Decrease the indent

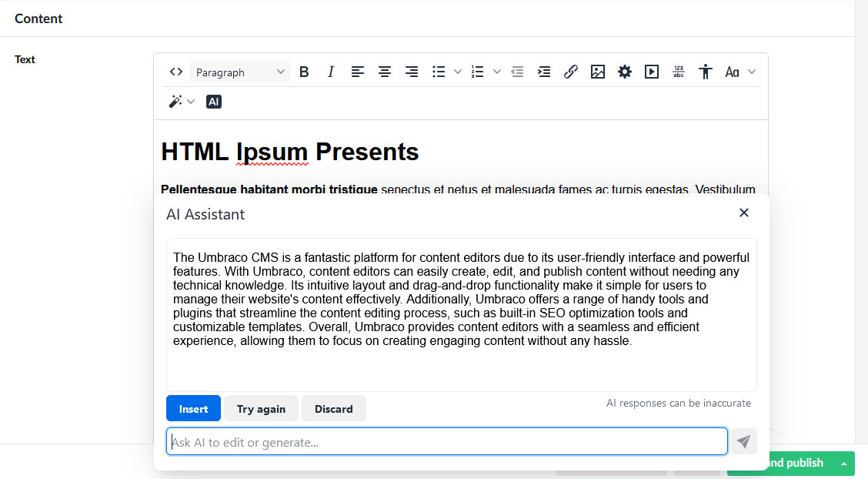coord(517,72)
